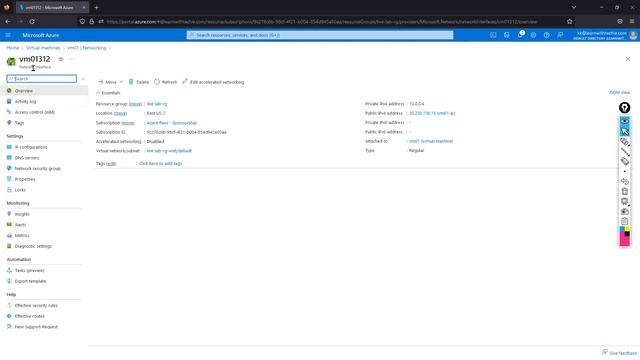
Task: Select the eraser tool in annotation toolbar
Action: 624,162
